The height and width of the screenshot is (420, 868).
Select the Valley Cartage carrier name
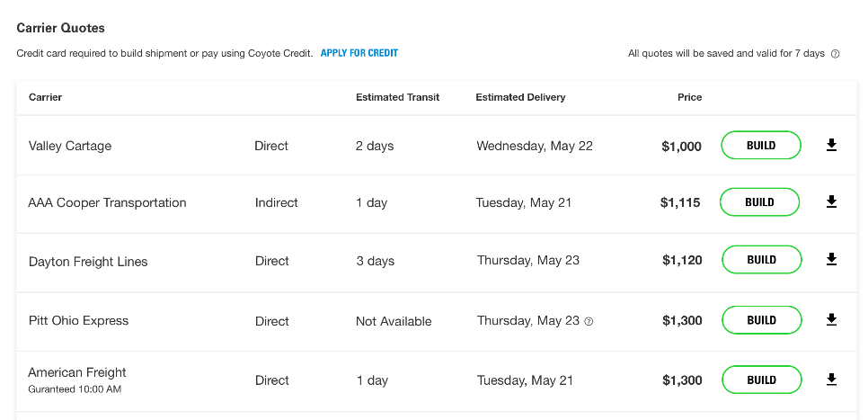(70, 146)
